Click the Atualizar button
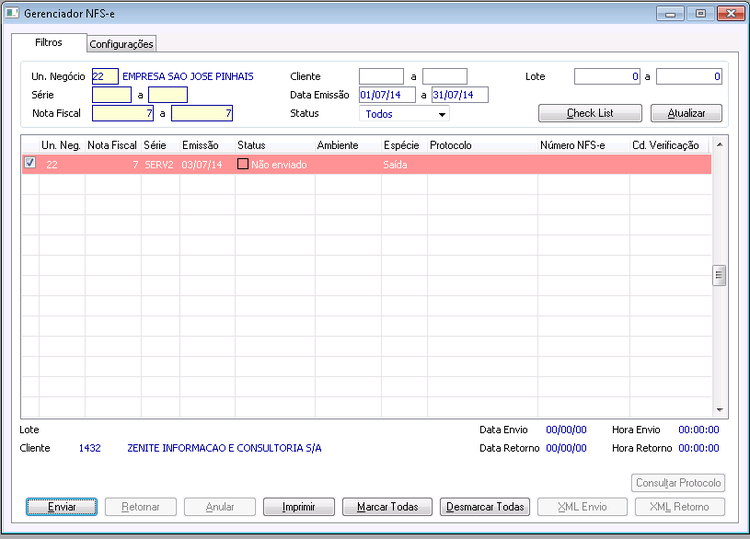The width and height of the screenshot is (750, 539). pyautogui.click(x=686, y=113)
